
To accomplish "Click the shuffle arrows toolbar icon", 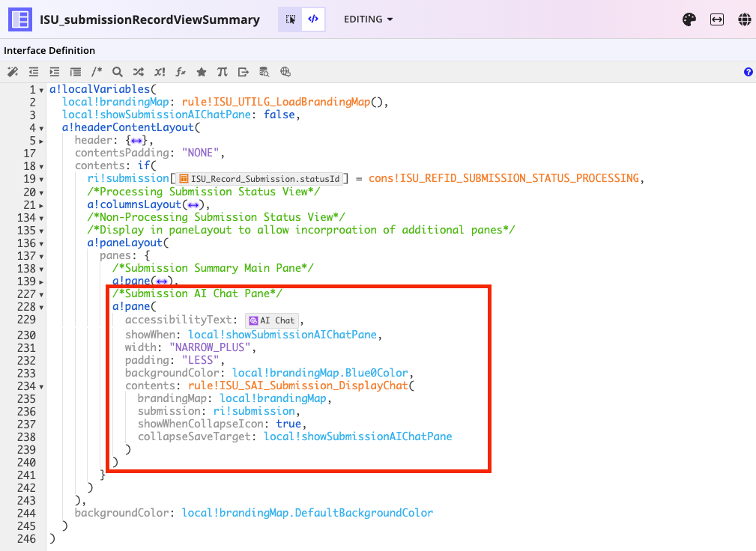I will click(x=139, y=72).
